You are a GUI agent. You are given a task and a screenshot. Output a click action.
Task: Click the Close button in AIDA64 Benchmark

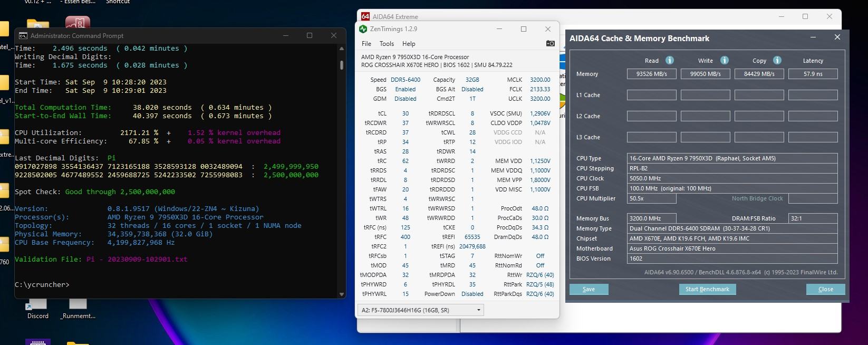pos(826,289)
